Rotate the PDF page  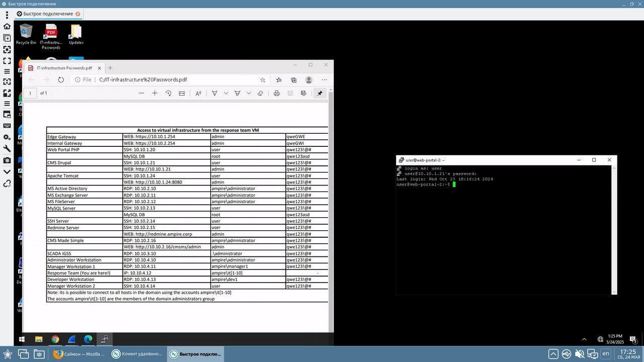[x=169, y=93]
